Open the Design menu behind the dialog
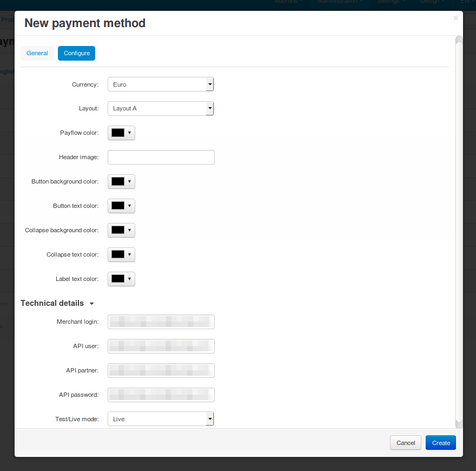476x471 pixels. pos(432,2)
